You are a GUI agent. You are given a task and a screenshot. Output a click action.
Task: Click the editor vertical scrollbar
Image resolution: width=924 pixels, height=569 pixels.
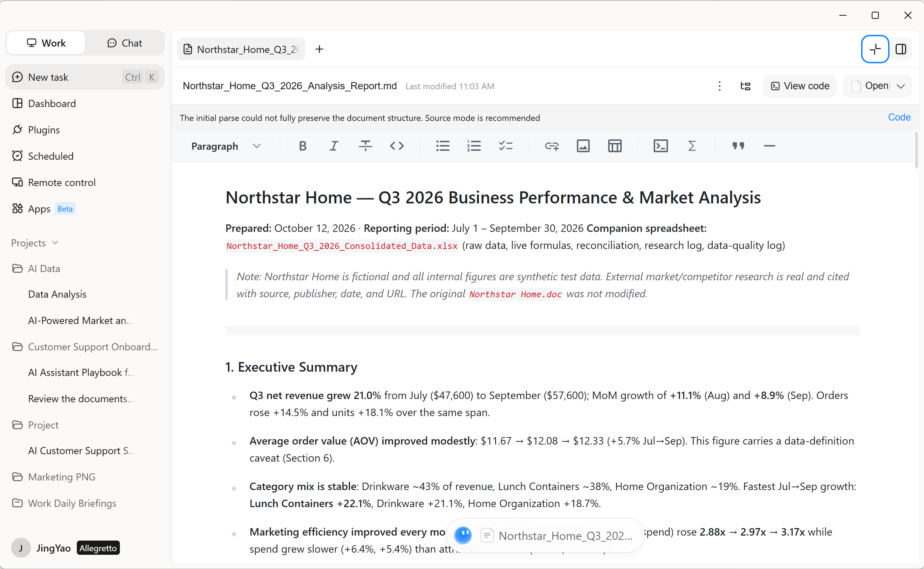click(x=916, y=150)
